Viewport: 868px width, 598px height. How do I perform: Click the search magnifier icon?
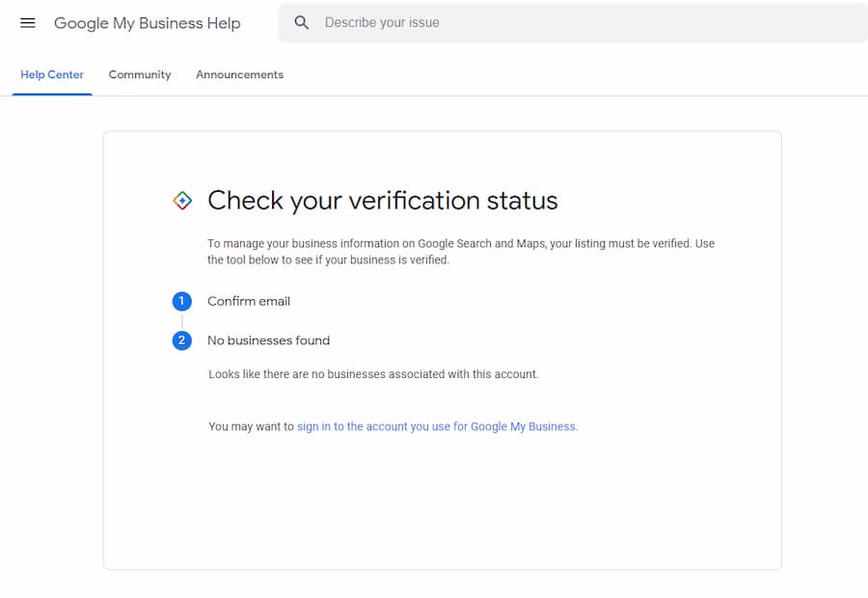(x=302, y=23)
